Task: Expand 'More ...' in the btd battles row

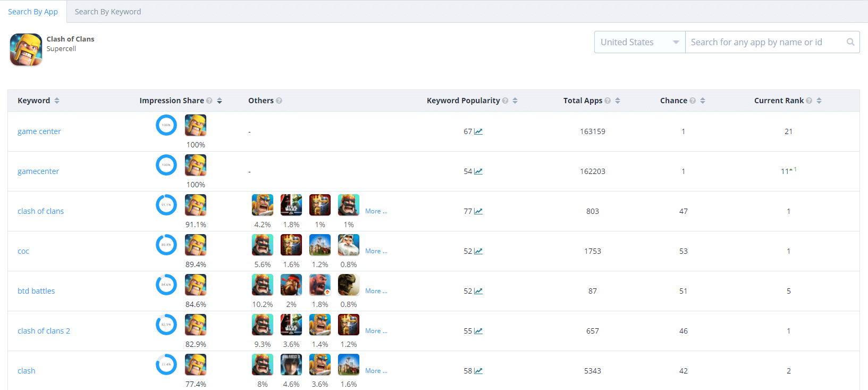Action: 376,291
